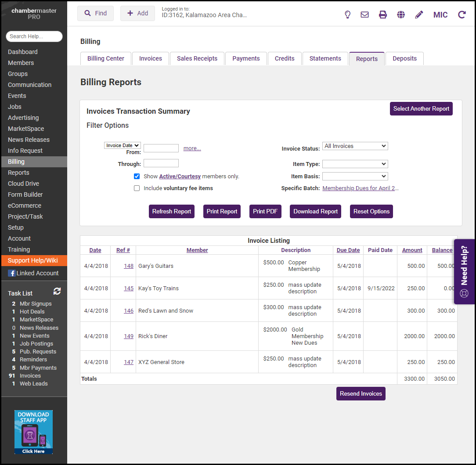Open the Invoice Status dropdown

tap(355, 146)
